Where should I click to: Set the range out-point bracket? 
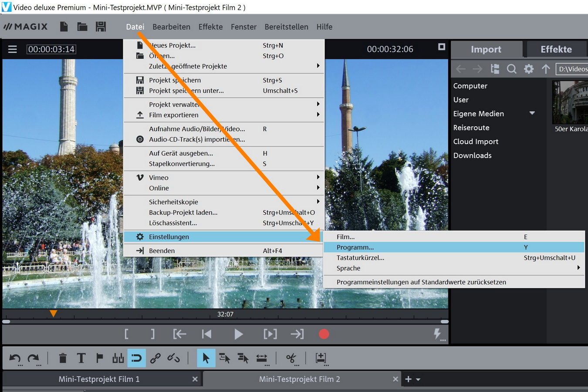pos(152,334)
